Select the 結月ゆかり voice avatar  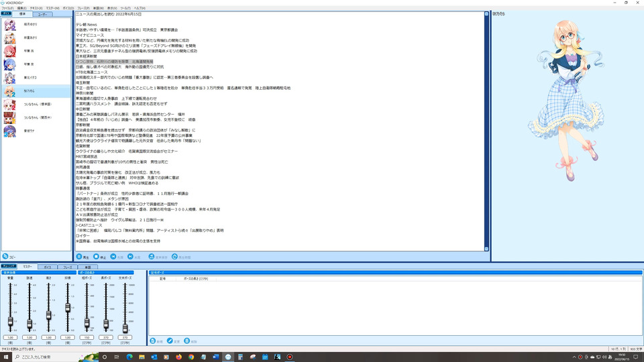click(x=9, y=25)
